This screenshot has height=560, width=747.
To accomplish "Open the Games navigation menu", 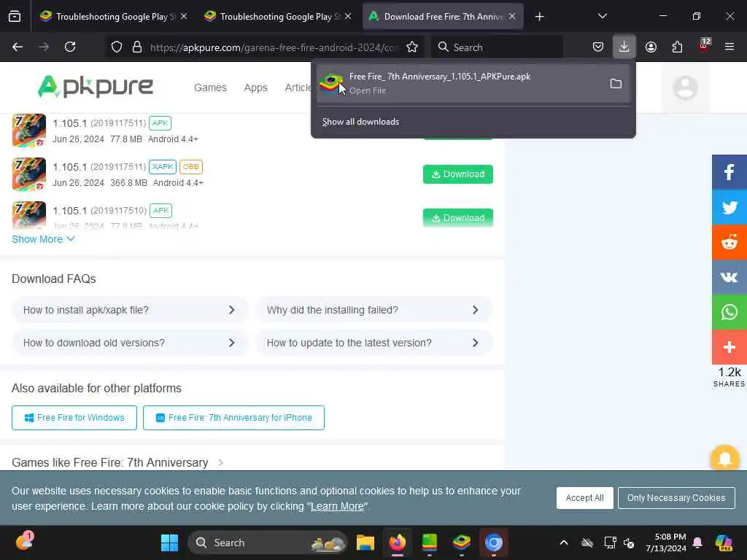I will (210, 87).
